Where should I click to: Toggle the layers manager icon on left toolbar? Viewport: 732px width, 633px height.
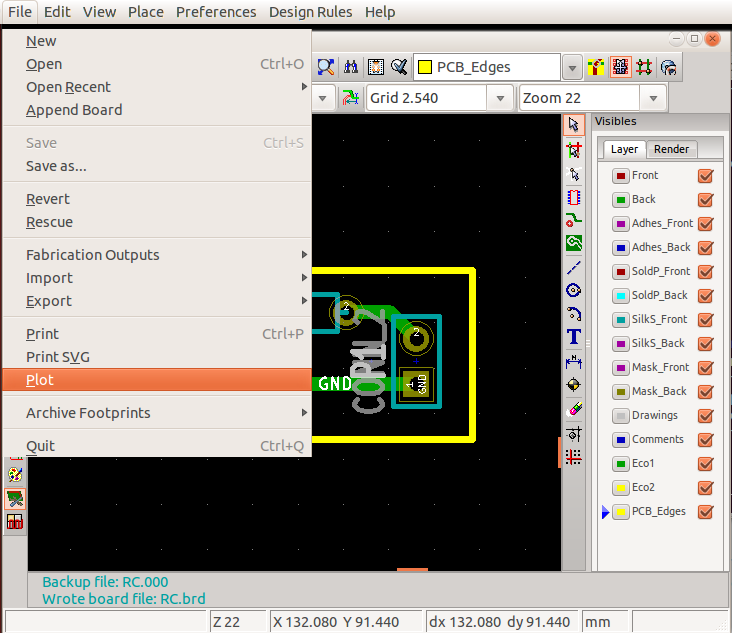click(x=15, y=499)
